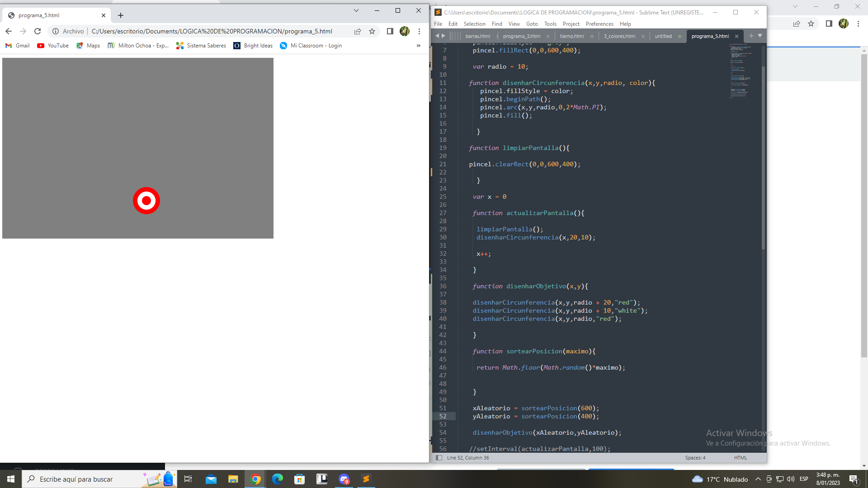Screen dimensions: 868x488
Task: Open Sublime Text Tools menu
Action: point(550,24)
